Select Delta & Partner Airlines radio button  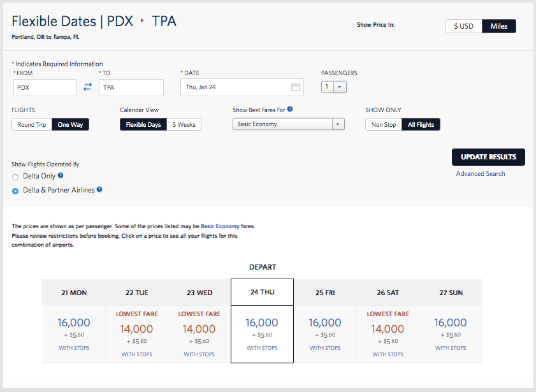(x=15, y=191)
